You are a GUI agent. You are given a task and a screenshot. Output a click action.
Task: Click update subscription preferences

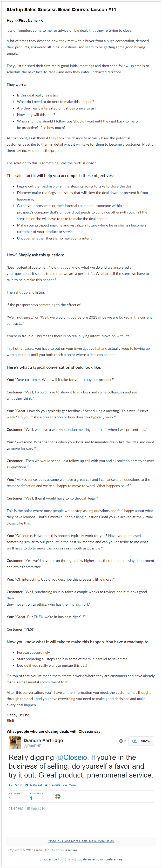coord(99,859)
